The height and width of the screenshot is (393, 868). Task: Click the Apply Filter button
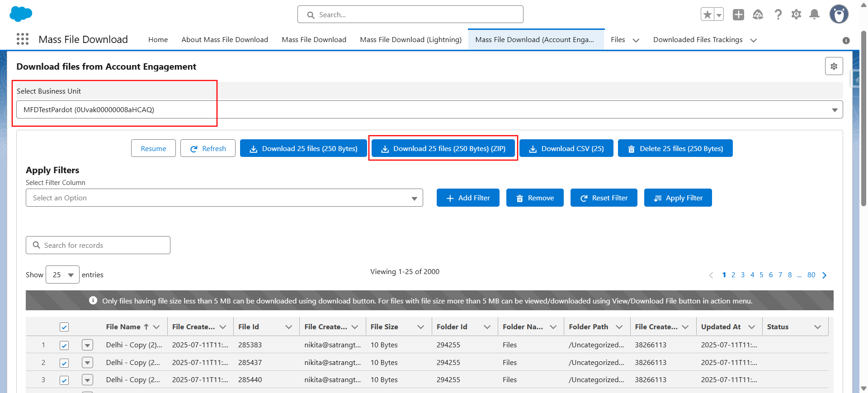678,198
